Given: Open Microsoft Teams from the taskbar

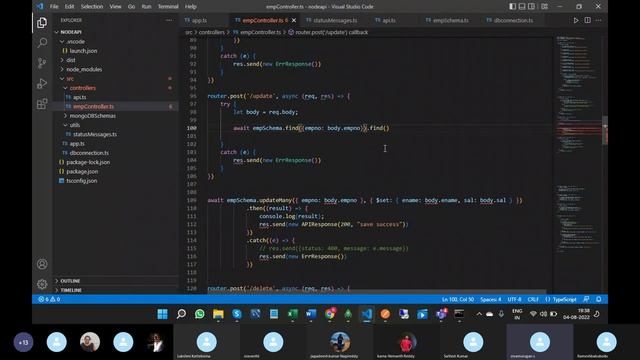Looking at the screenshot, I should 441,314.
